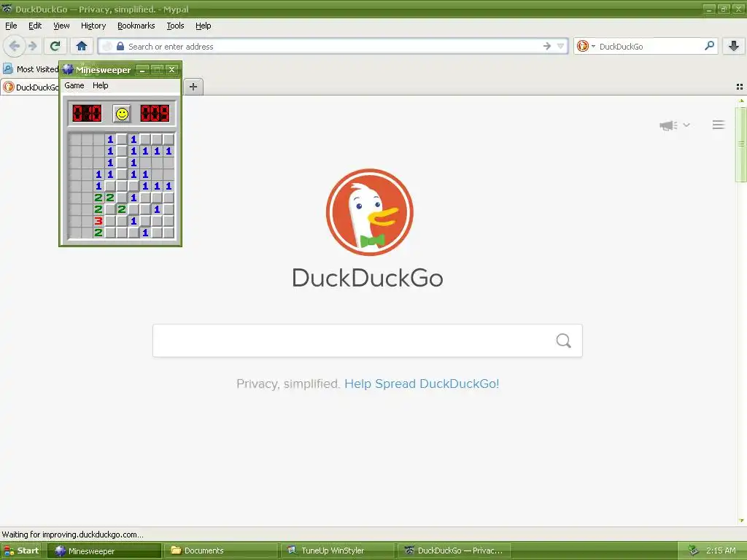
Task: Click the DuckDuckGo duck logo
Action: point(370,212)
